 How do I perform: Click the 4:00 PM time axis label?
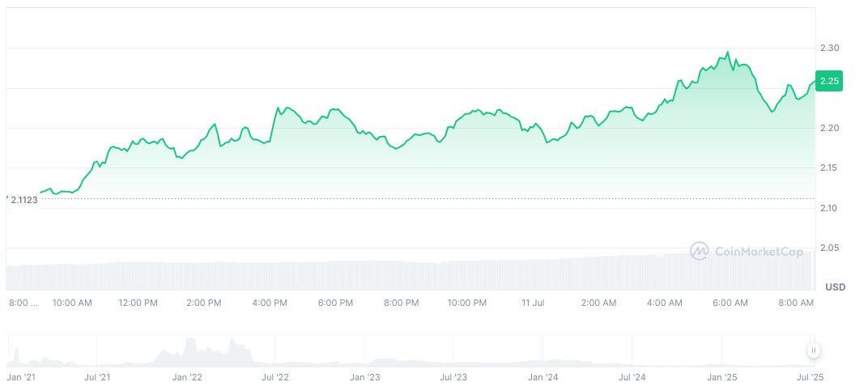pos(270,303)
